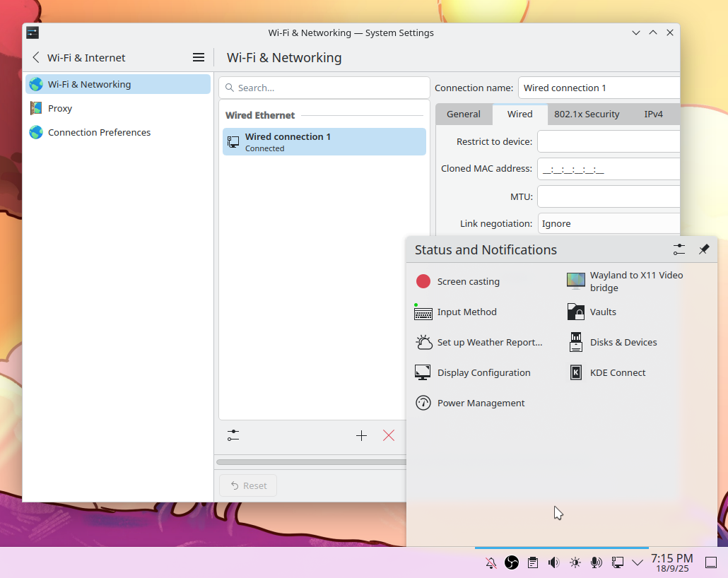This screenshot has height=578, width=728.
Task: Open microphone tray icon
Action: pos(596,562)
